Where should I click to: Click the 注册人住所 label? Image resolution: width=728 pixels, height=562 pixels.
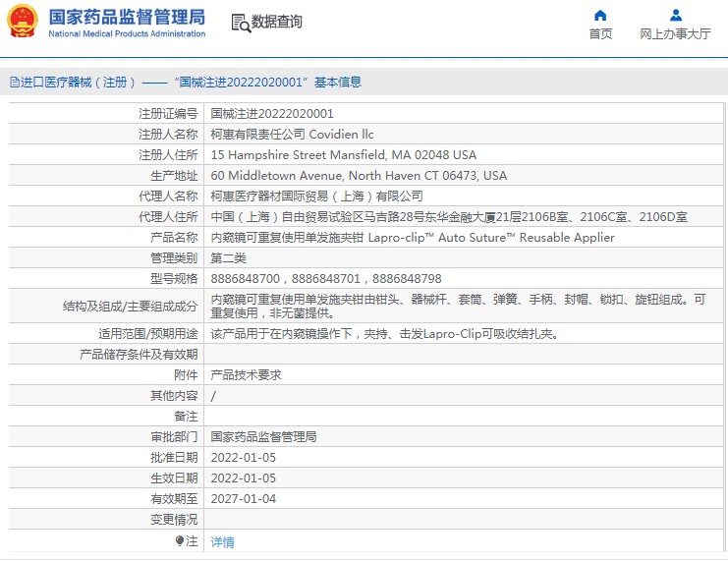click(168, 154)
